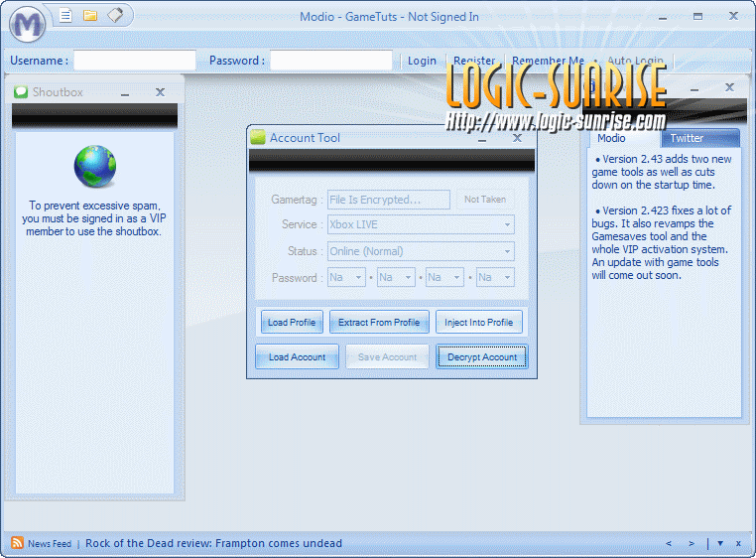Close the Account Tool window

click(517, 138)
